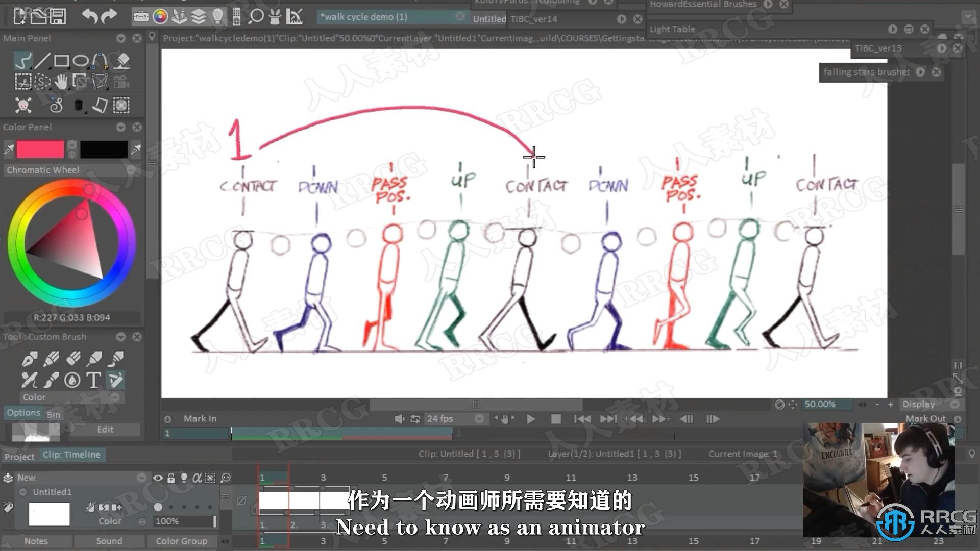Click Play button in timeline
This screenshot has height=551, width=980.
[532, 419]
